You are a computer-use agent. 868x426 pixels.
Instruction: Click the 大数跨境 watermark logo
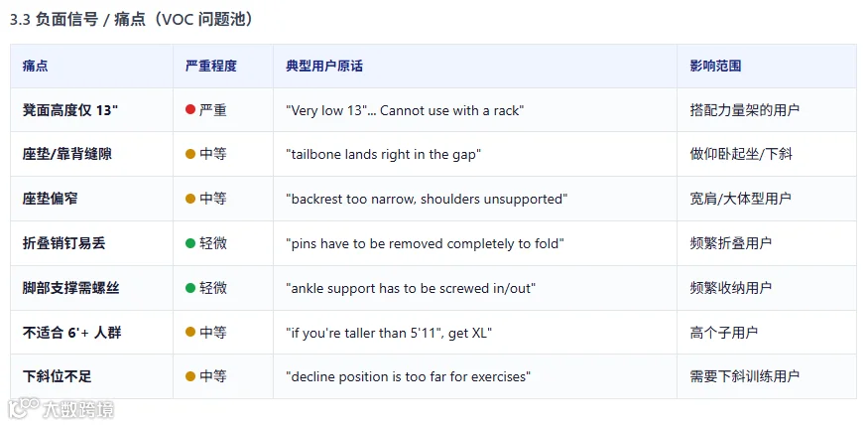click(x=62, y=409)
